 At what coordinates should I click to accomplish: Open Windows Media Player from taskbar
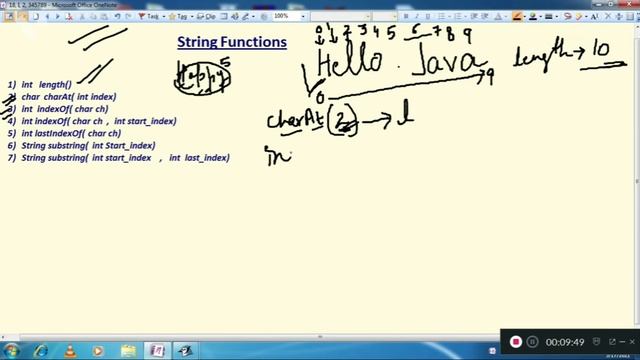click(98, 351)
